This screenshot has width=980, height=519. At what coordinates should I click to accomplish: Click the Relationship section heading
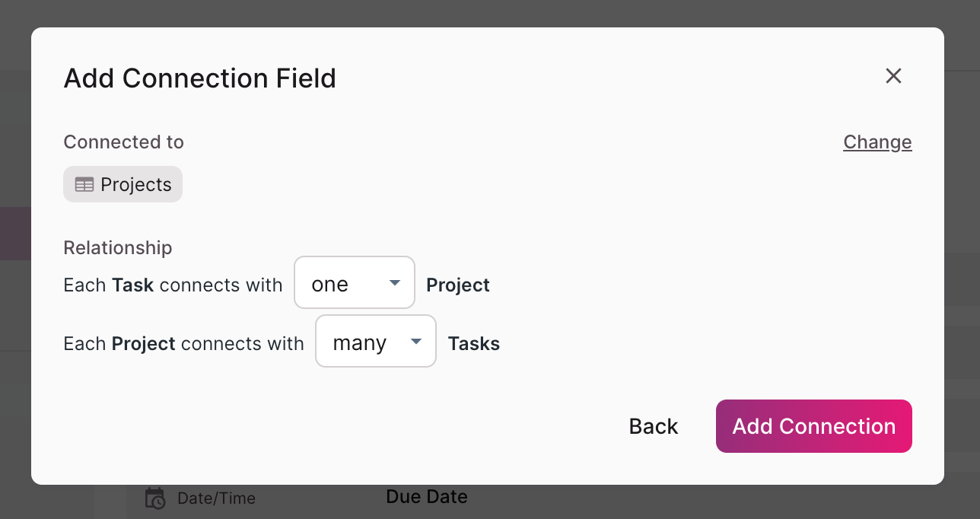coord(118,247)
